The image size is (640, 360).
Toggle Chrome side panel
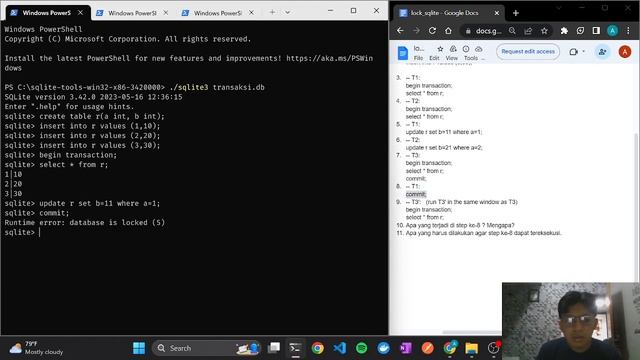[596, 31]
